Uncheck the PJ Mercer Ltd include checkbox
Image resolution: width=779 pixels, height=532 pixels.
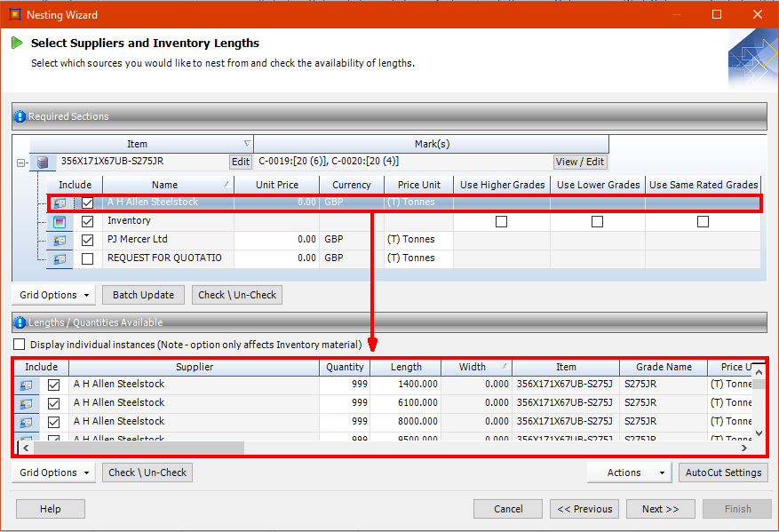87,240
